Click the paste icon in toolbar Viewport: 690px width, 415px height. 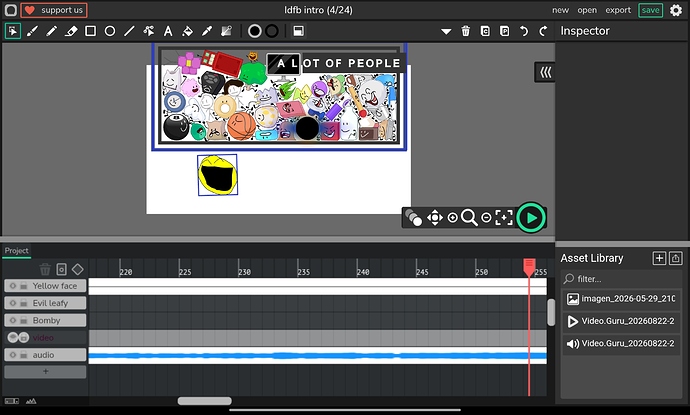504,31
